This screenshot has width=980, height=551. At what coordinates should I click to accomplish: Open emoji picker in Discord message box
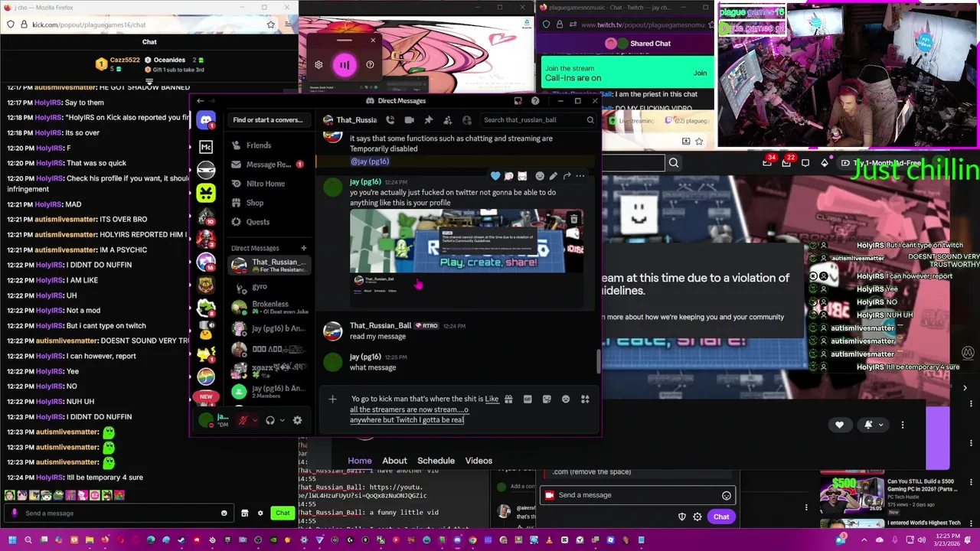tap(566, 399)
